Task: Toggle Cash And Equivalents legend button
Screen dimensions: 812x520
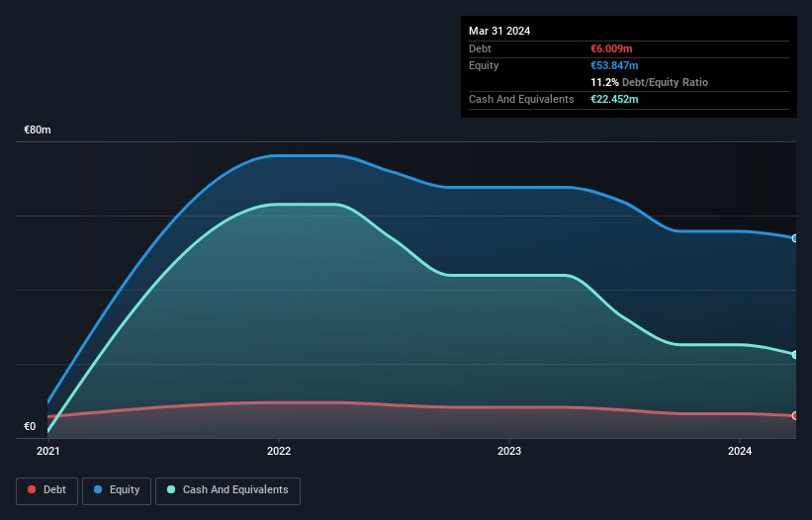Action: [x=227, y=490]
